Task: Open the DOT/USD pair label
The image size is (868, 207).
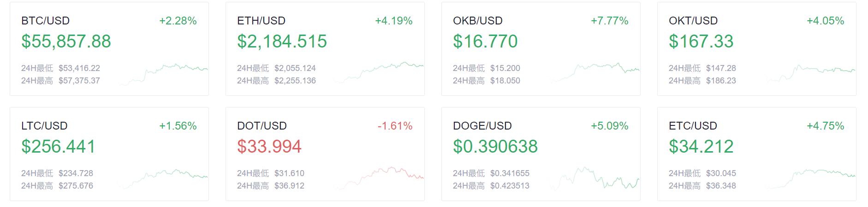Action: 262,126
